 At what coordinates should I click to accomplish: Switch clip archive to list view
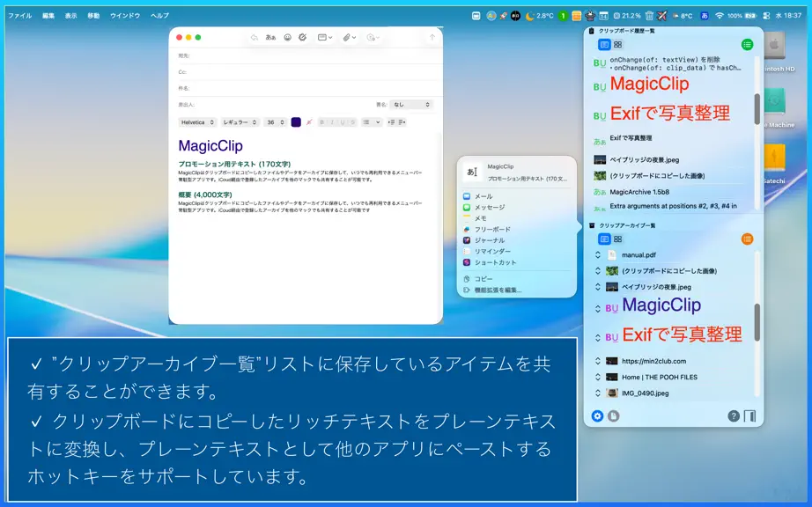(x=604, y=239)
